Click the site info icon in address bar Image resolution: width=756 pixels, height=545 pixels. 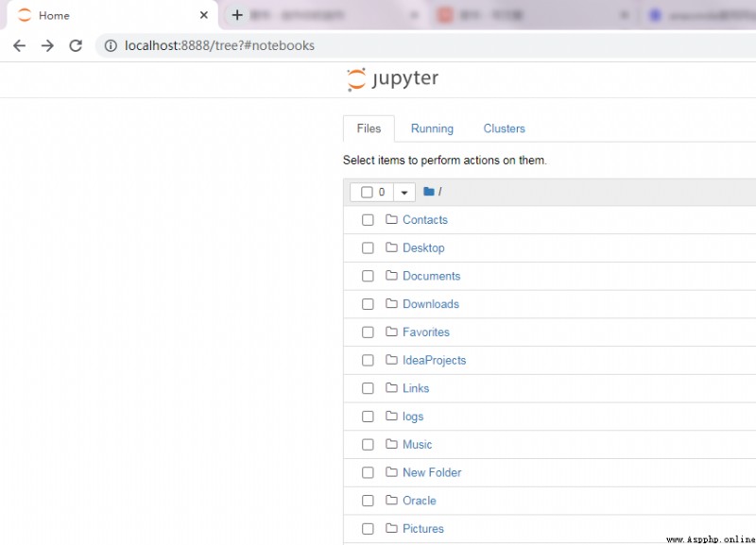tap(111, 45)
